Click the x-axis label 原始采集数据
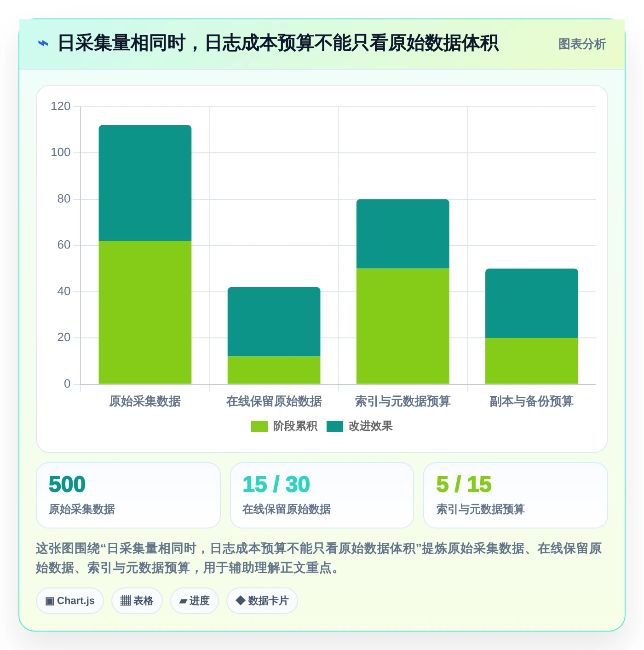This screenshot has height=650, width=644. coord(145,401)
